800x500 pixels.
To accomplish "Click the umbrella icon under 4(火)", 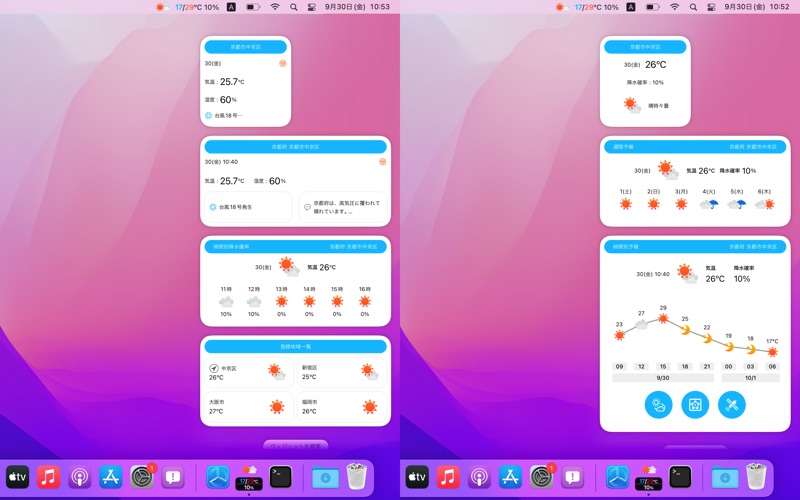I will coord(709,204).
